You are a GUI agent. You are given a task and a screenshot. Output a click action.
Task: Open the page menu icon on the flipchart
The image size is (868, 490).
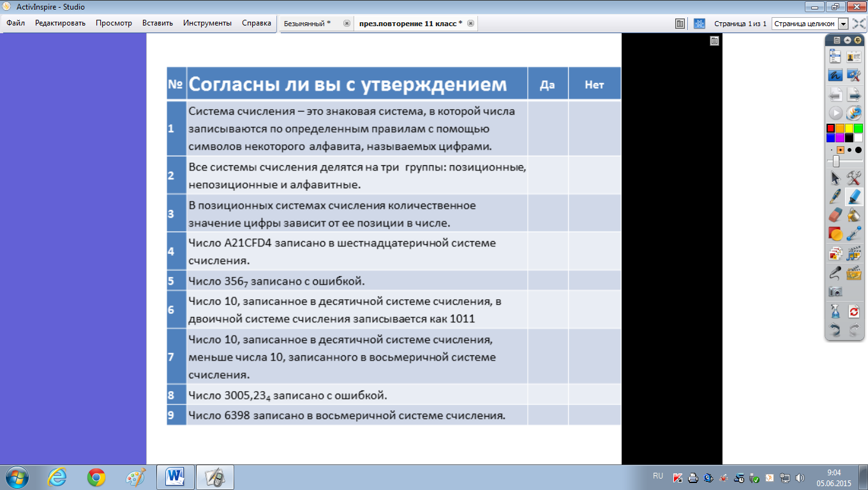click(715, 41)
